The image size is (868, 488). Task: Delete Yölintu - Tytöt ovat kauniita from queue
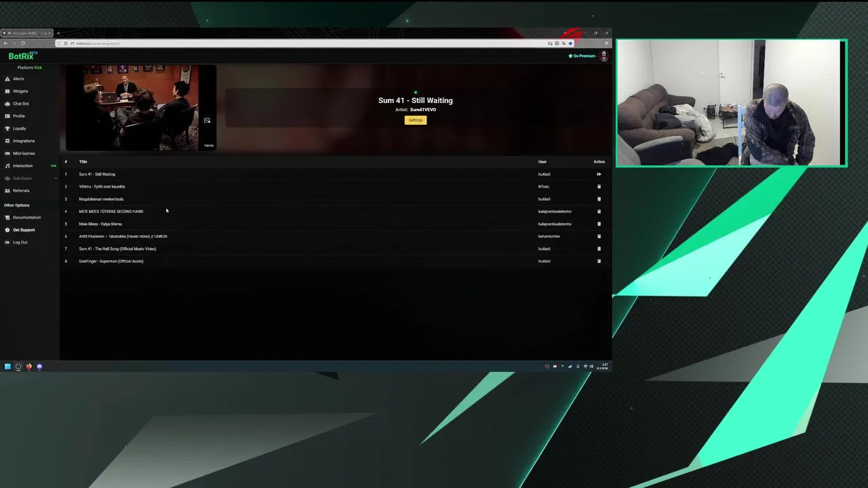[x=599, y=186]
